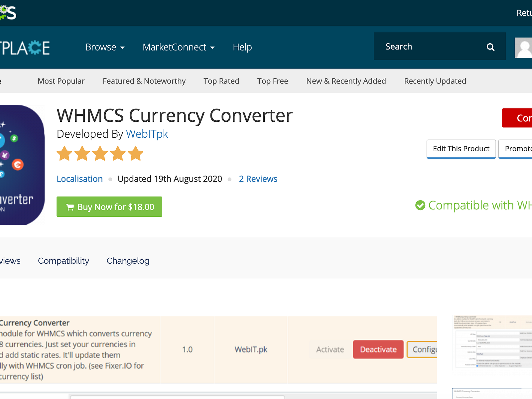Image resolution: width=532 pixels, height=399 pixels.
Task: Open the Help menu item
Action: 242,47
